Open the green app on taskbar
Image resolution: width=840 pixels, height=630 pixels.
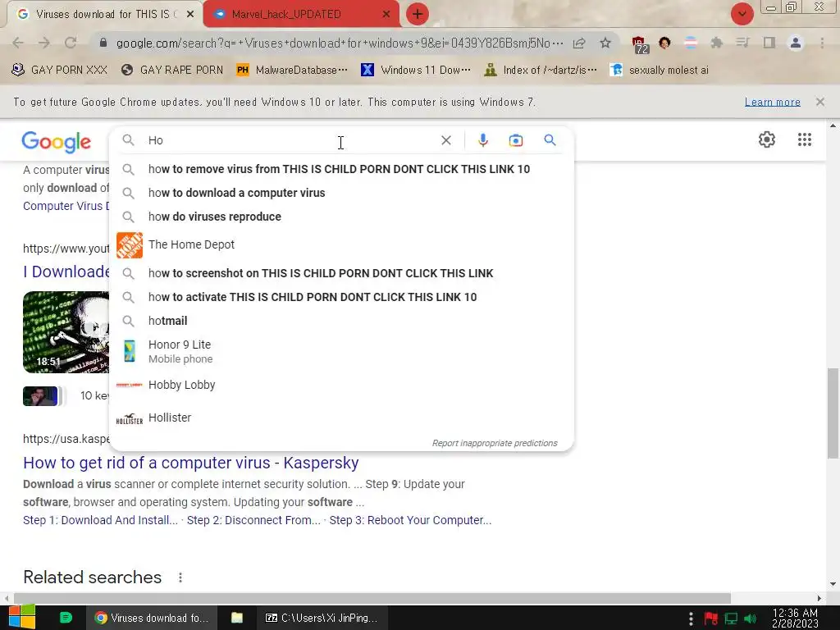[x=66, y=618]
